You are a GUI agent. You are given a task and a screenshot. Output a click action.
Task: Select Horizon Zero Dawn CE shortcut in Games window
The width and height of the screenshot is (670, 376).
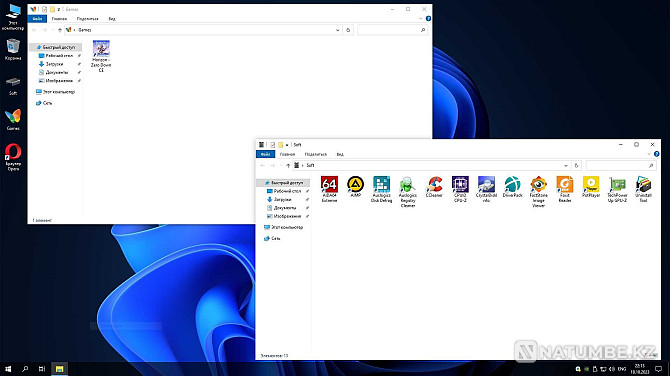tap(101, 56)
